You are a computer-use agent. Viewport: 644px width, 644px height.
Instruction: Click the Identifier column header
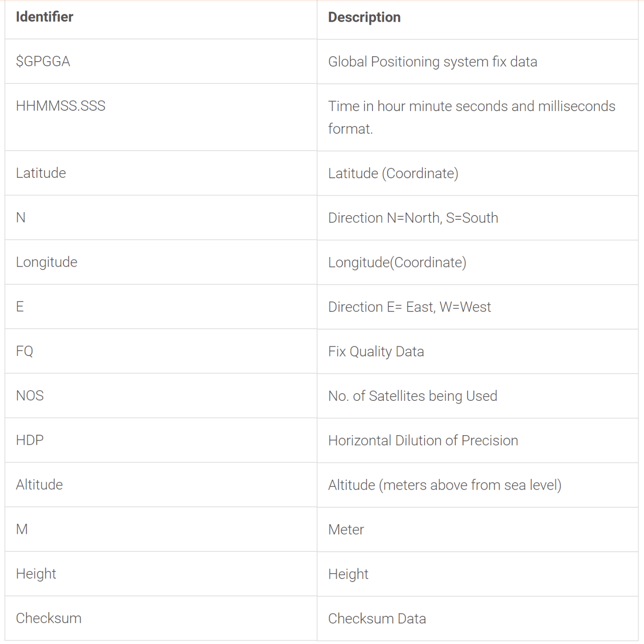(x=44, y=17)
